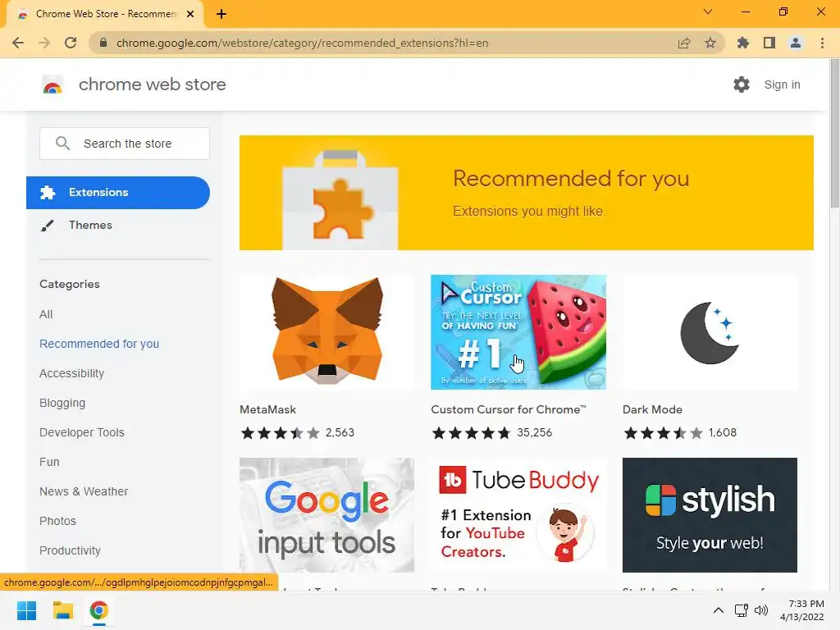This screenshot has height=630, width=840.
Task: View site security lock info
Action: pos(103,43)
